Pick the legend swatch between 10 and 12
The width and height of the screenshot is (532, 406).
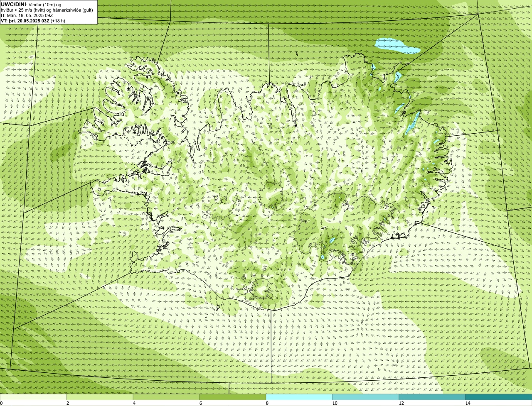366,397
